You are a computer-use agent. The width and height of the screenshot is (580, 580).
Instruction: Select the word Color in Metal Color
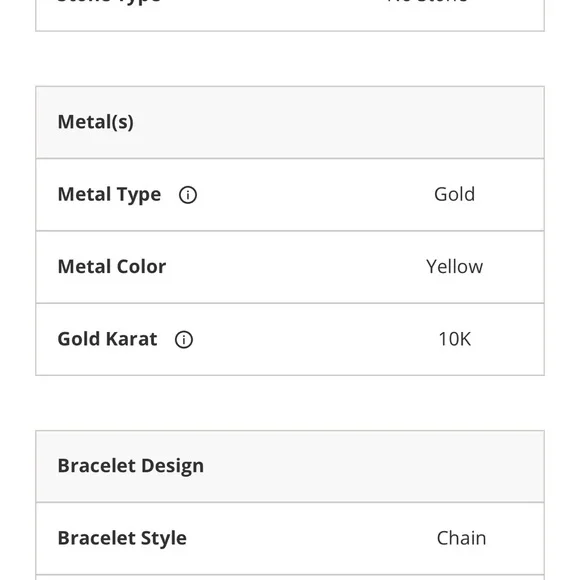pyautogui.click(x=142, y=267)
